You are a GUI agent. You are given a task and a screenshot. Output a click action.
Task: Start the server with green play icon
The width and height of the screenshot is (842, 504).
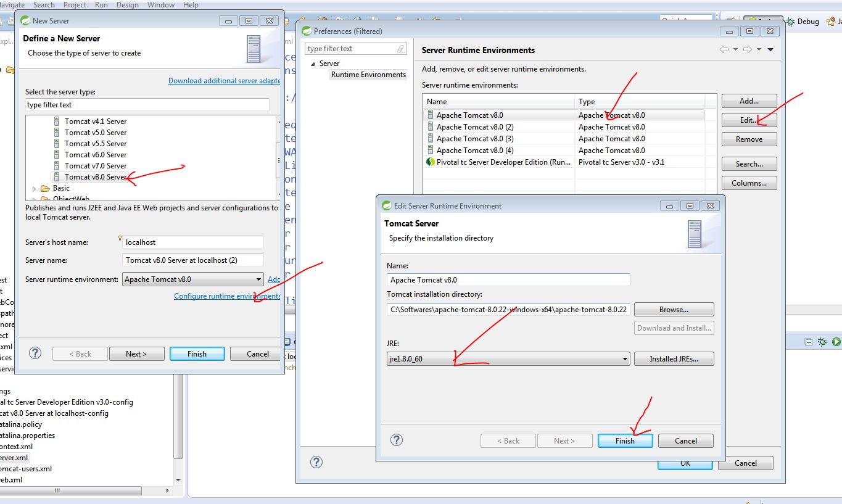pos(836,342)
